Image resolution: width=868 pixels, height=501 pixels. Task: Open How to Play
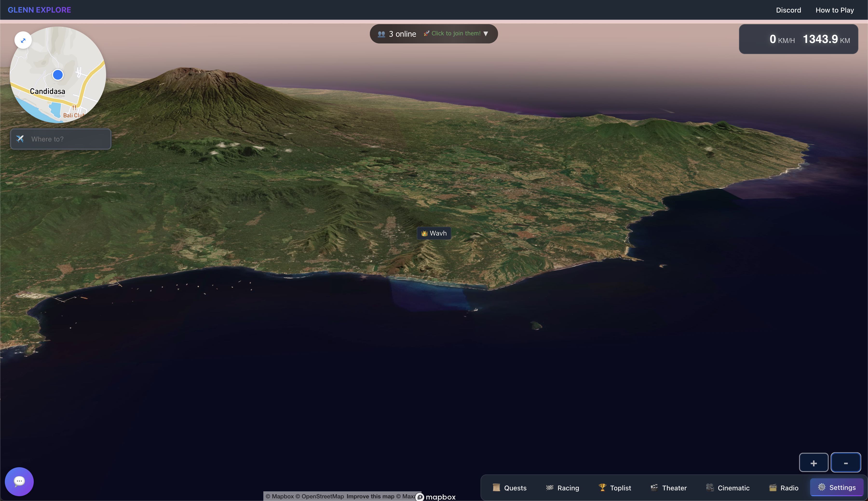point(834,10)
